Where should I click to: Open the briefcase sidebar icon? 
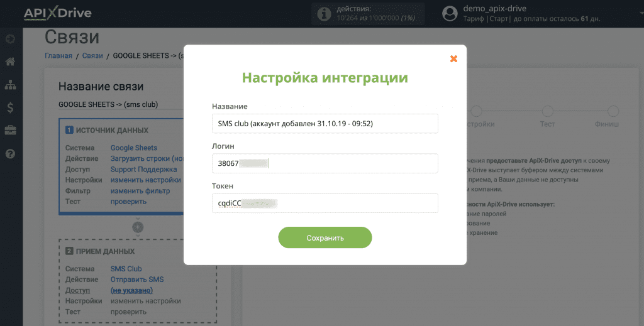[x=10, y=131]
